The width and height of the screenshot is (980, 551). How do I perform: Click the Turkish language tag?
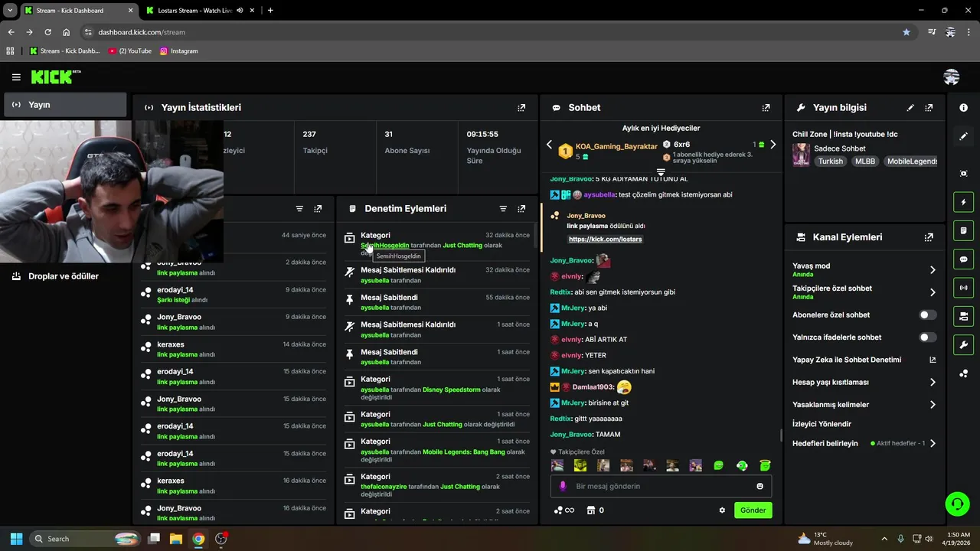(x=830, y=161)
